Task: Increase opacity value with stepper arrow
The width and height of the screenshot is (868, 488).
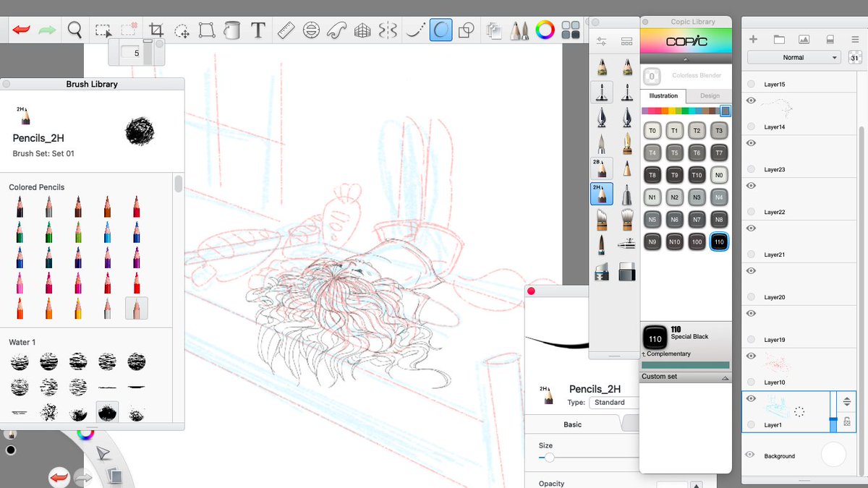Action: click(x=696, y=485)
